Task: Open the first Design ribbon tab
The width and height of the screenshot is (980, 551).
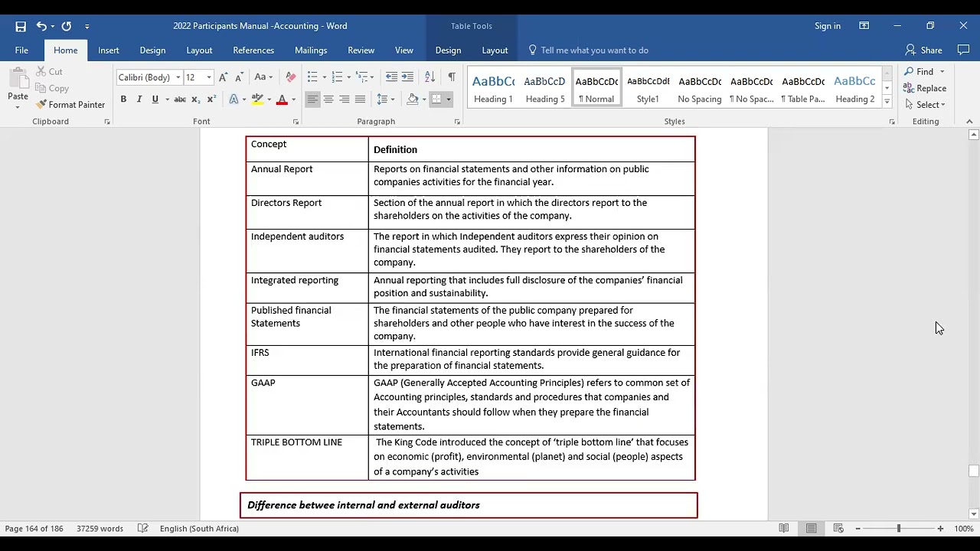Action: click(x=152, y=51)
